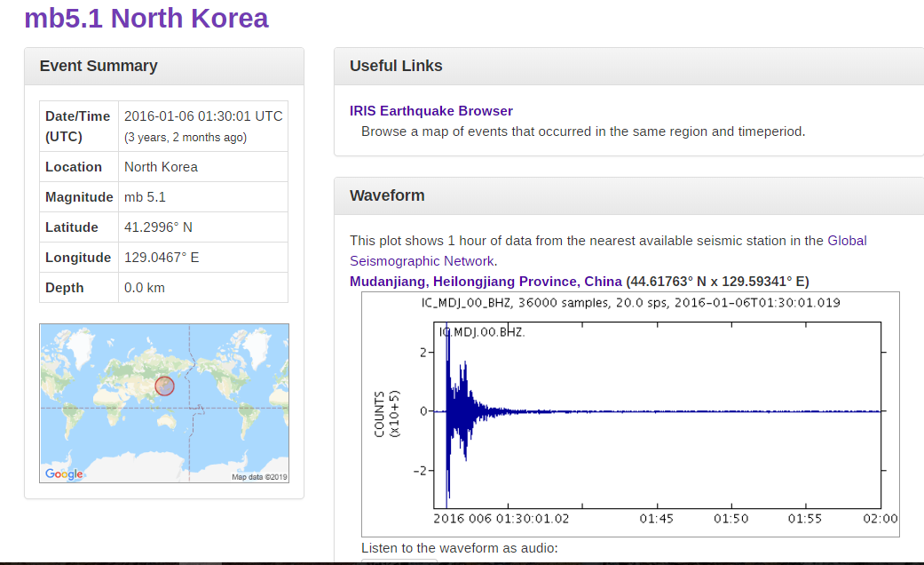Click the Browse a map of events description
Screen dimensions: 924x565
click(x=583, y=131)
